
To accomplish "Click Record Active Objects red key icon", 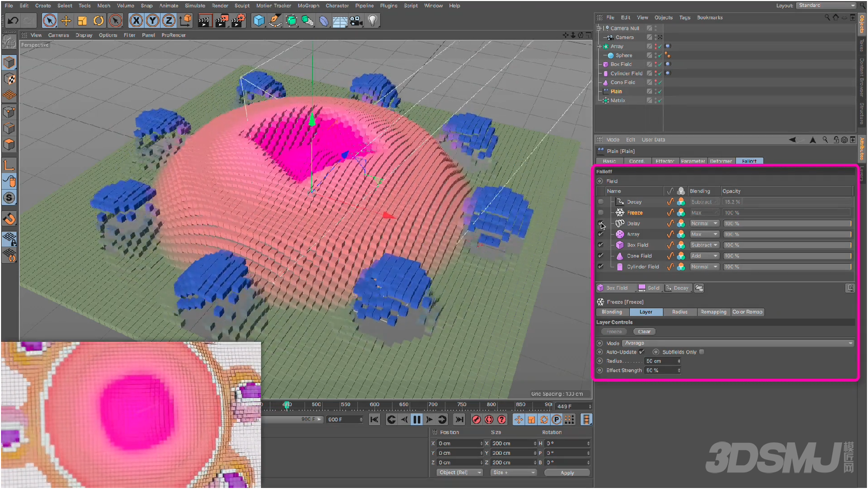I will point(476,420).
